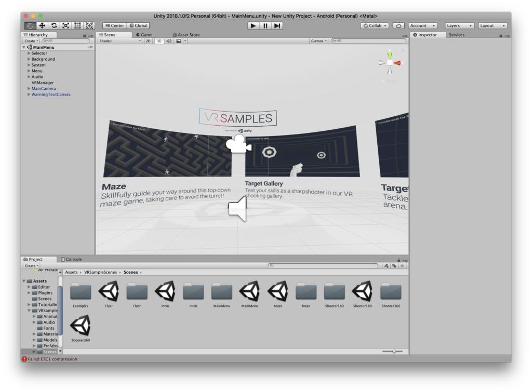Toggle scene audio icon
532x392 pixels.
[169, 41]
